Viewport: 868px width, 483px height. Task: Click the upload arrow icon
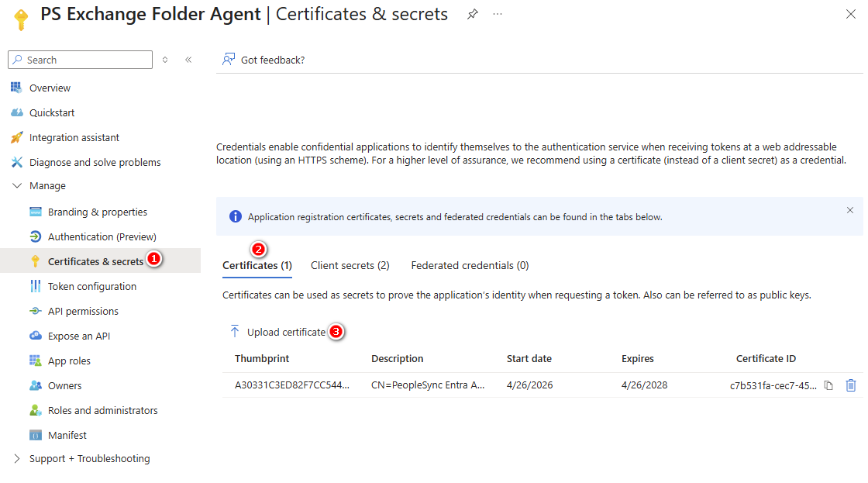point(235,331)
